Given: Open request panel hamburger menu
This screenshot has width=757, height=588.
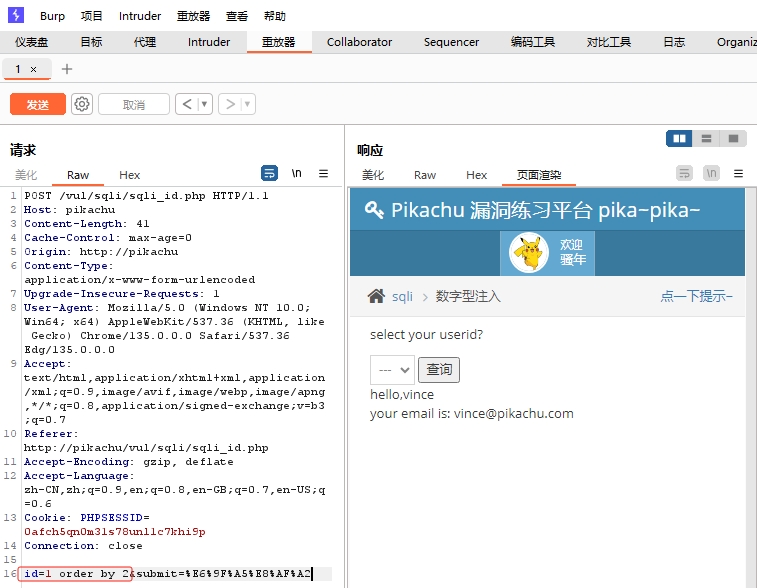Looking at the screenshot, I should coord(323,173).
